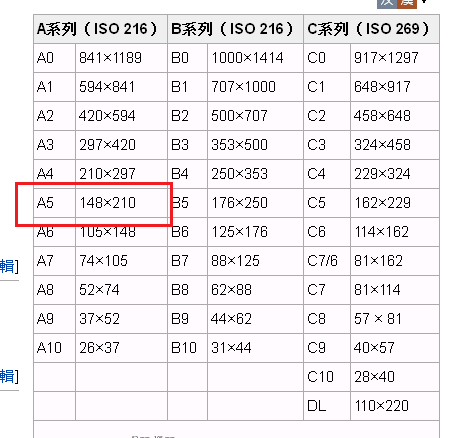
Task: Select the 707×1000 dimension cell
Action: [x=255, y=87]
